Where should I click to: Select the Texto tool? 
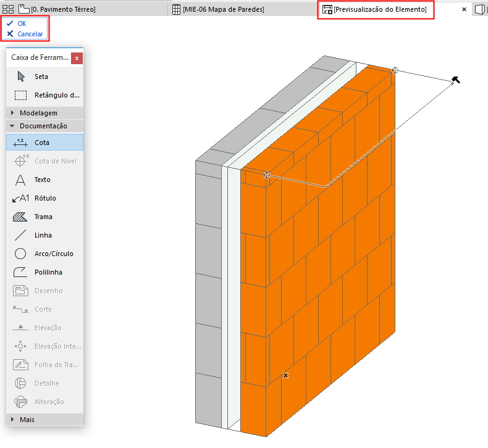coord(44,180)
